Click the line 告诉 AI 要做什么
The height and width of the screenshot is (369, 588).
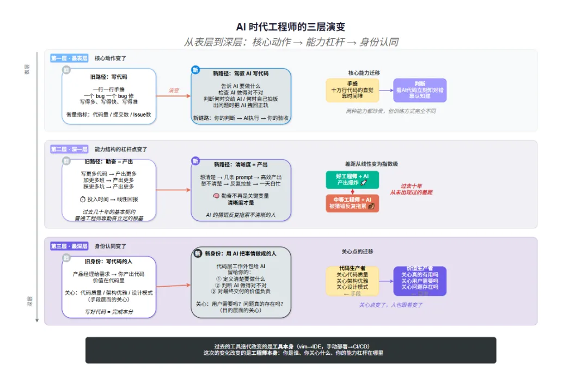tap(241, 86)
